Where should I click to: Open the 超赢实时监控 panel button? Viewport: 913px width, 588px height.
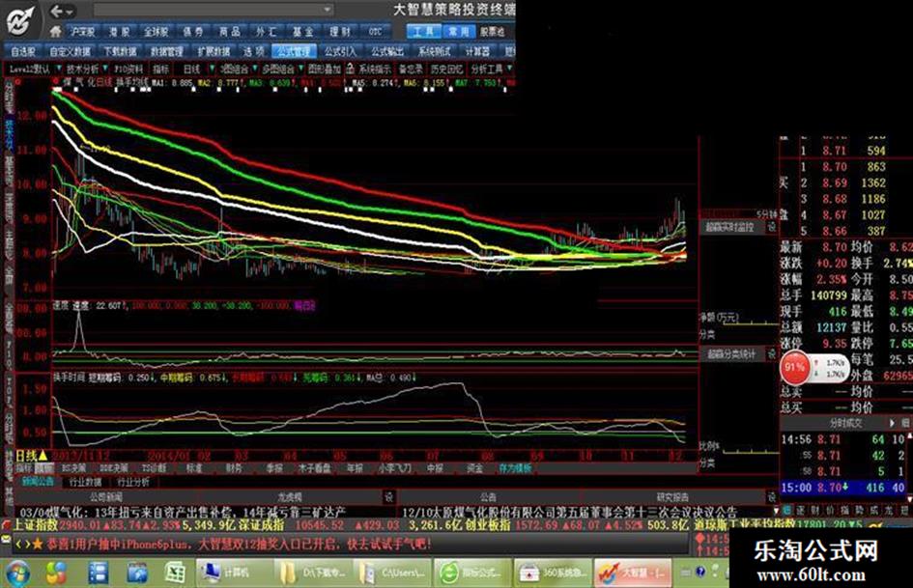click(730, 227)
